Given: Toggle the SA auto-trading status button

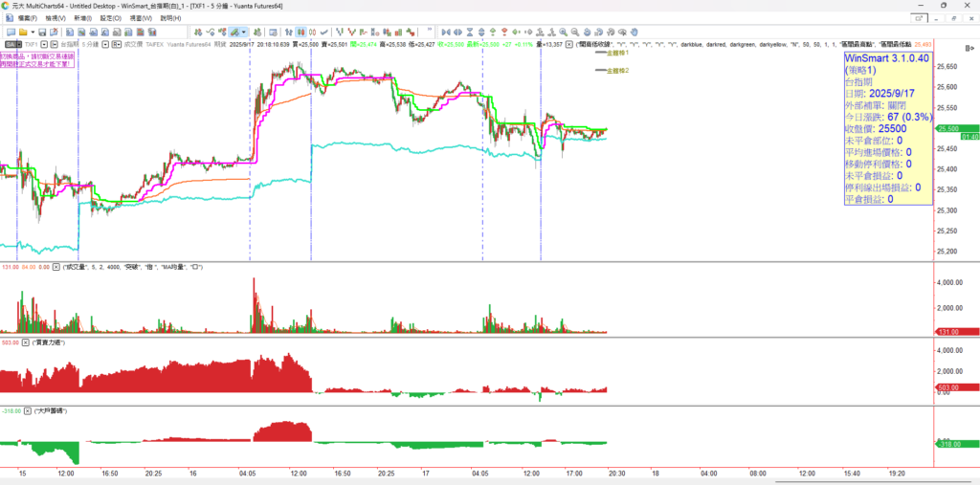Looking at the screenshot, I should coord(11,44).
